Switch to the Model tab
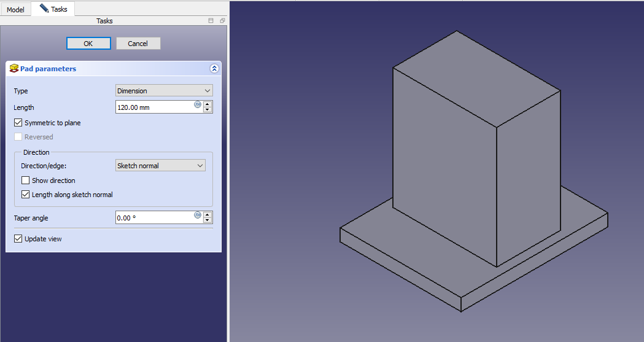644x342 pixels. pyautogui.click(x=15, y=10)
